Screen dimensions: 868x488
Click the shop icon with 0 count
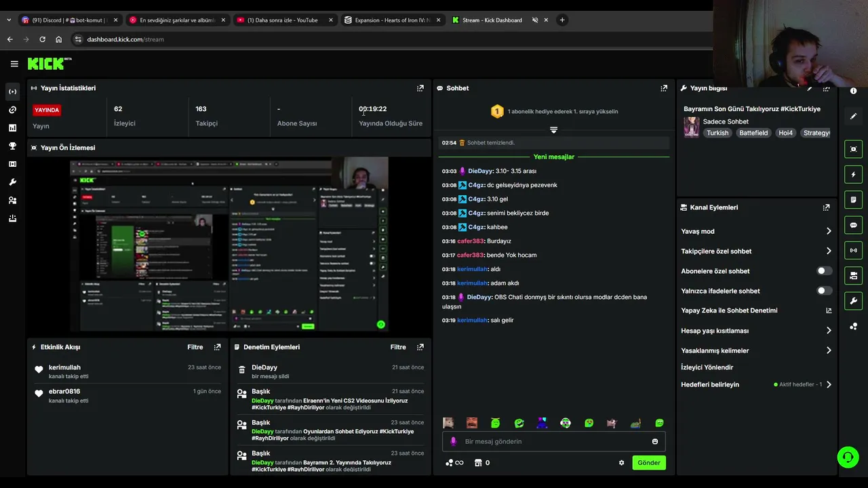point(481,463)
